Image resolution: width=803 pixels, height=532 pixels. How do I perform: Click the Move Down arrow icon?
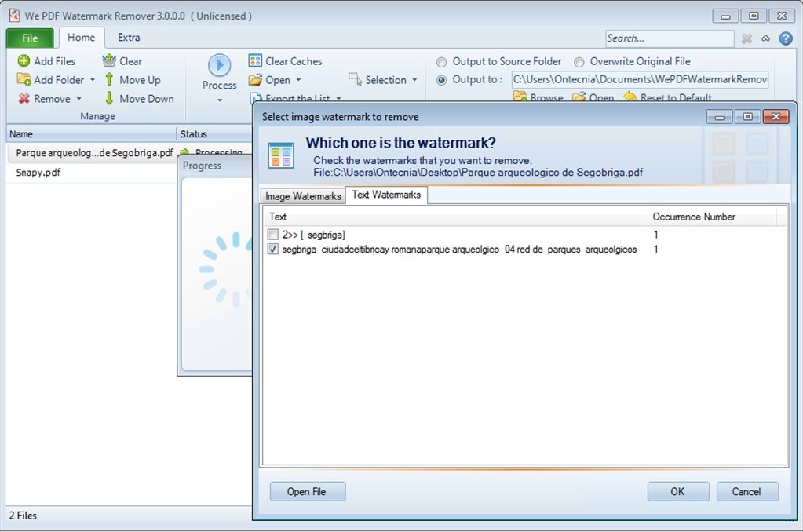coord(108,99)
